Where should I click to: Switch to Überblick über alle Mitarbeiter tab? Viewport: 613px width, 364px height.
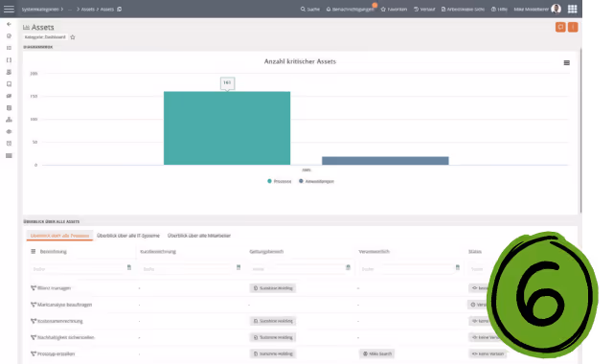(x=199, y=236)
